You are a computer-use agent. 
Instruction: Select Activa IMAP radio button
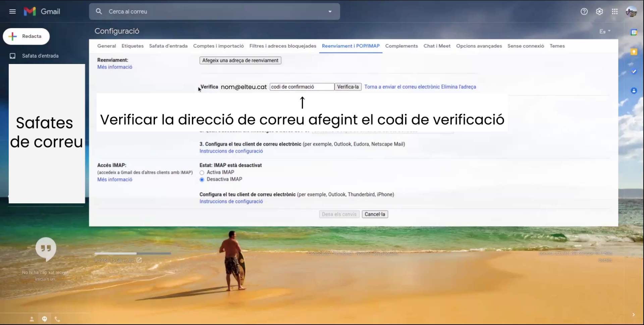click(x=202, y=173)
